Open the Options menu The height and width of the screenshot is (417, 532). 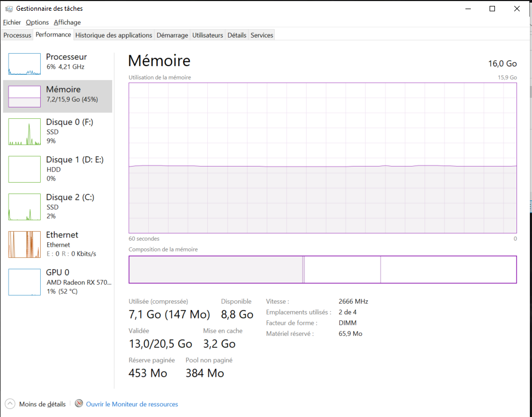pyautogui.click(x=37, y=22)
